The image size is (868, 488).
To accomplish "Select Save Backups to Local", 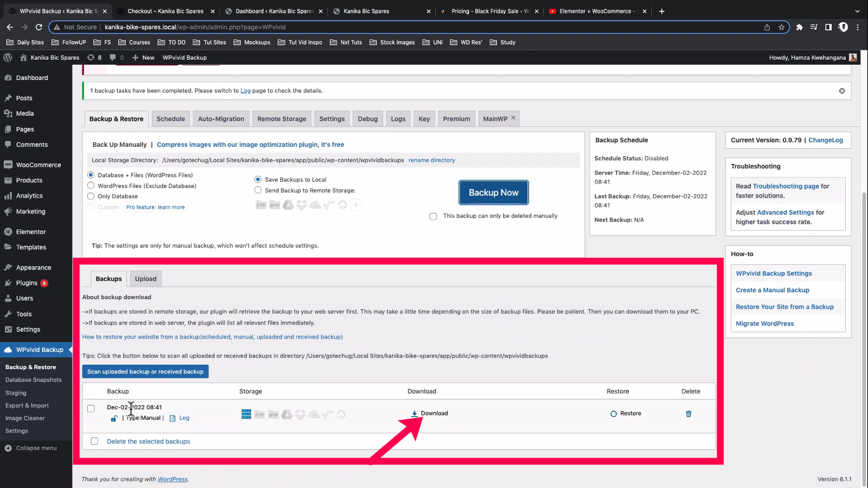I will coord(258,179).
